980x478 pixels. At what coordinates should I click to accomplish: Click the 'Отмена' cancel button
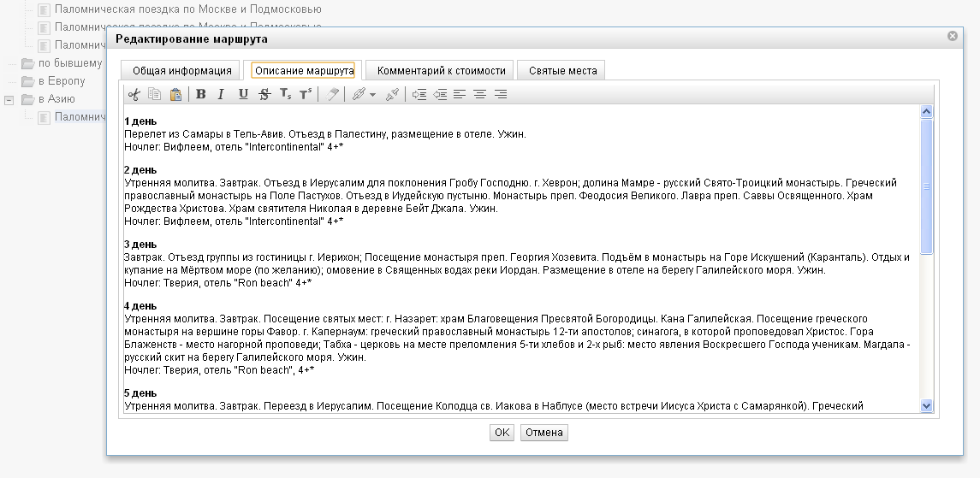coord(543,433)
